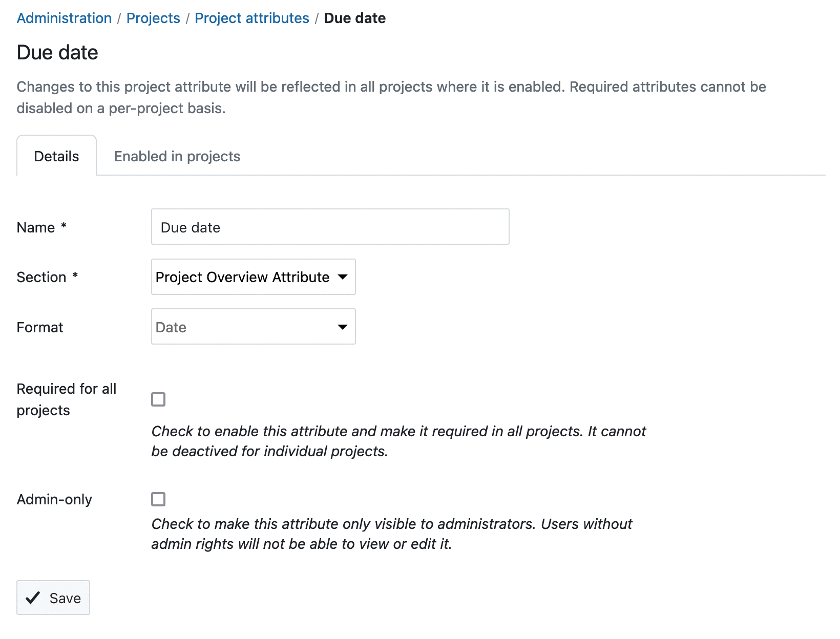Expand the Project Overview Attribute selection
Viewport: 840px width, 639px height.
pyautogui.click(x=253, y=277)
